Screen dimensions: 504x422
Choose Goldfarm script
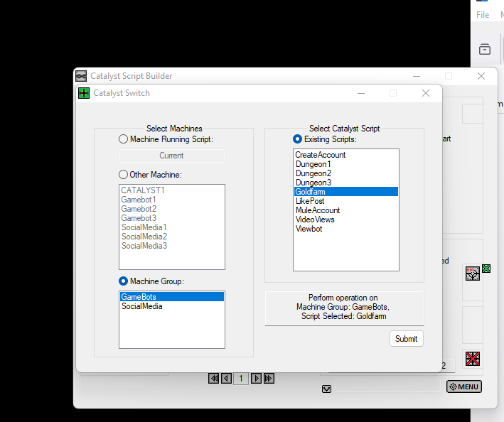tap(346, 192)
